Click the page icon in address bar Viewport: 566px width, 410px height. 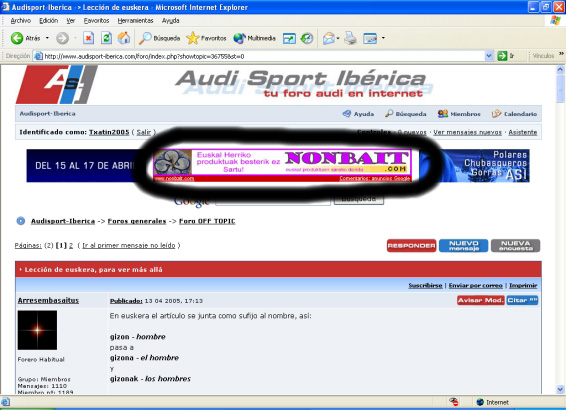[x=38, y=56]
